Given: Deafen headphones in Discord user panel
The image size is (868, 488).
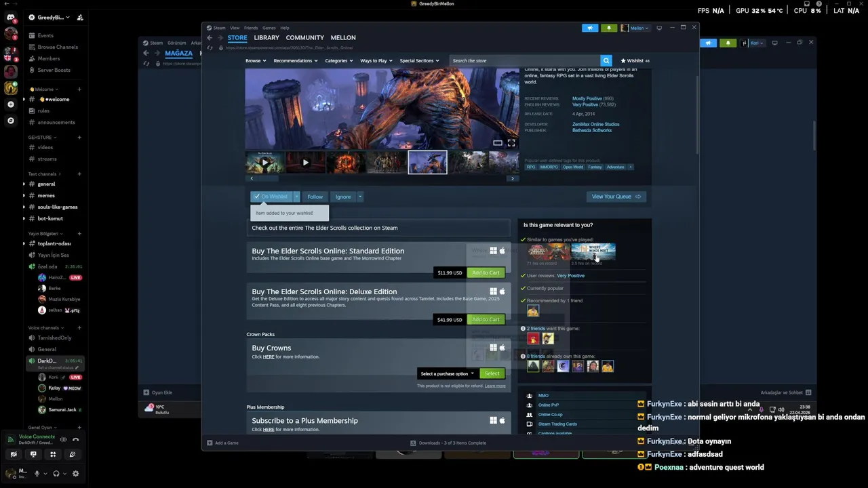Looking at the screenshot, I should click(x=56, y=474).
